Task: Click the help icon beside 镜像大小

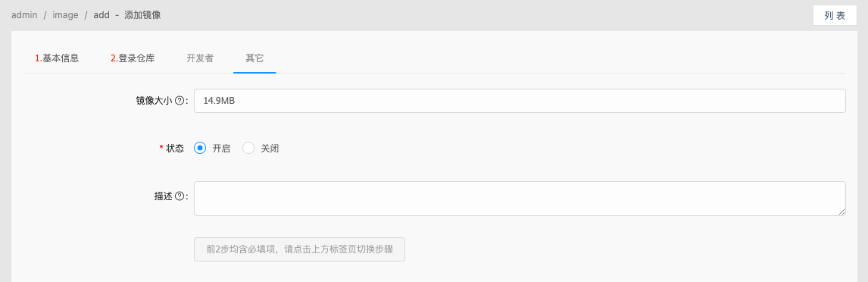Action: click(179, 101)
